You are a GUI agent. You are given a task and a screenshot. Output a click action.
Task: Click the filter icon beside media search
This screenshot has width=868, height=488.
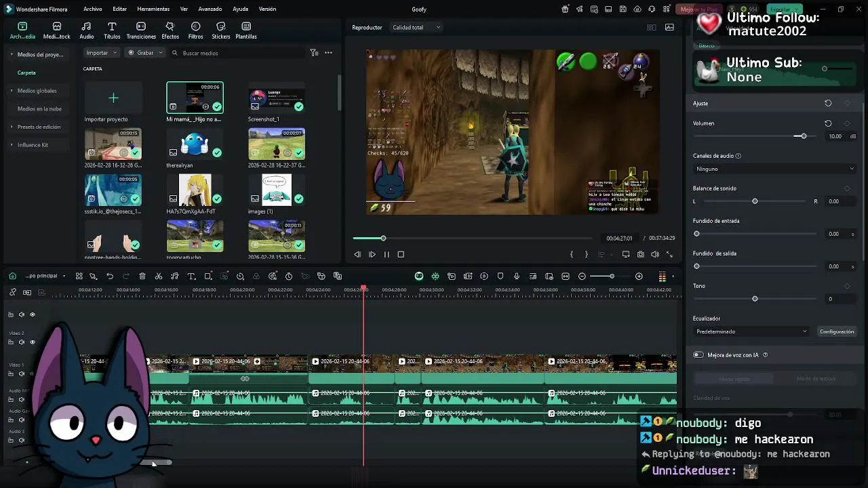click(x=314, y=53)
